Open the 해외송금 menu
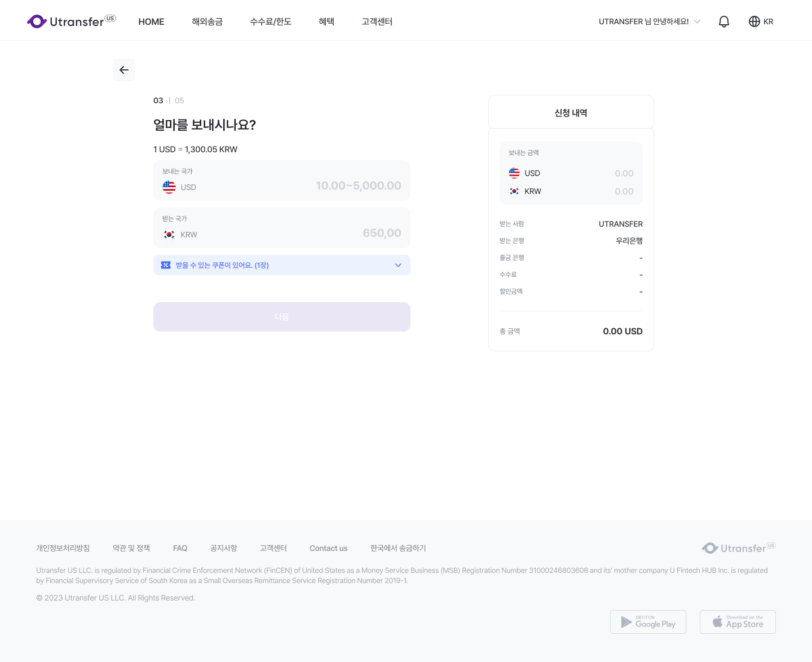The image size is (812, 662). [207, 21]
